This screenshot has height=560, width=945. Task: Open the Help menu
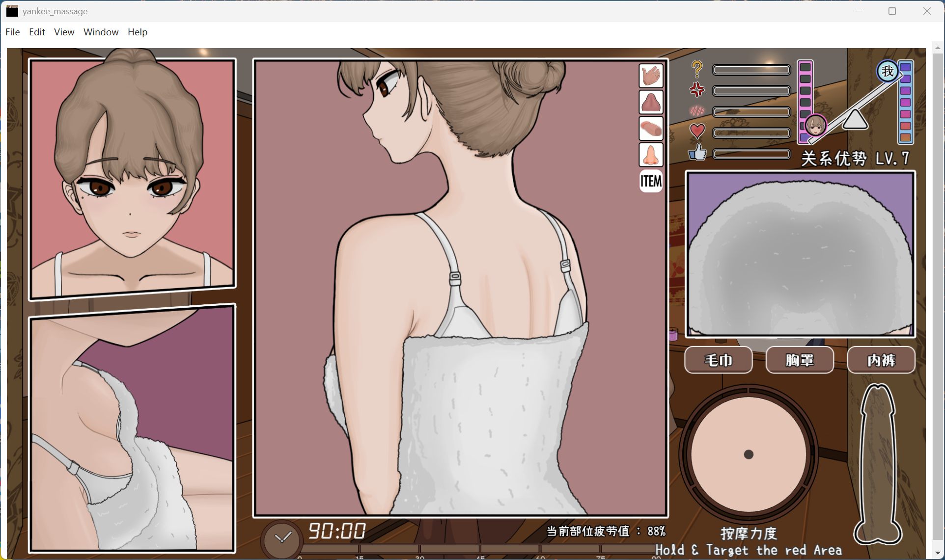[137, 32]
